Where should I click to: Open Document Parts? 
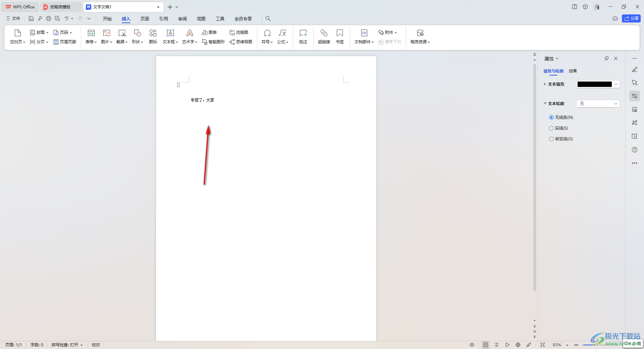click(364, 37)
